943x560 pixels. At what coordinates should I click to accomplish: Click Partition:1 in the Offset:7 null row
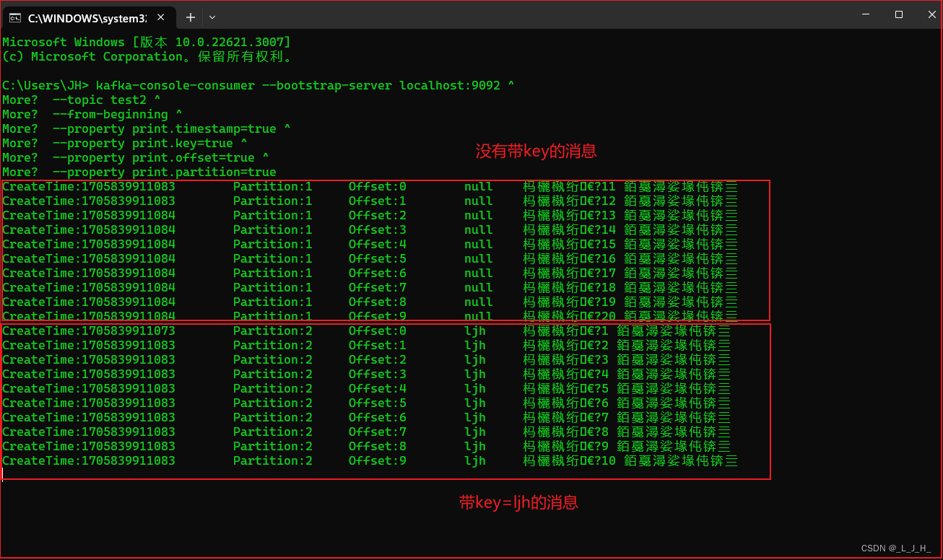click(x=273, y=287)
